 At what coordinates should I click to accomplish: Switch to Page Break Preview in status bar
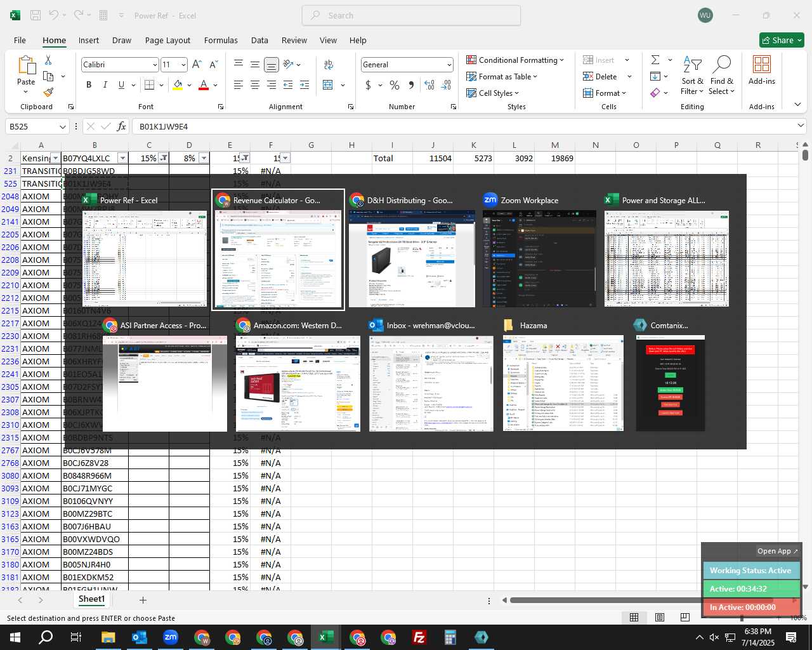coord(685,617)
